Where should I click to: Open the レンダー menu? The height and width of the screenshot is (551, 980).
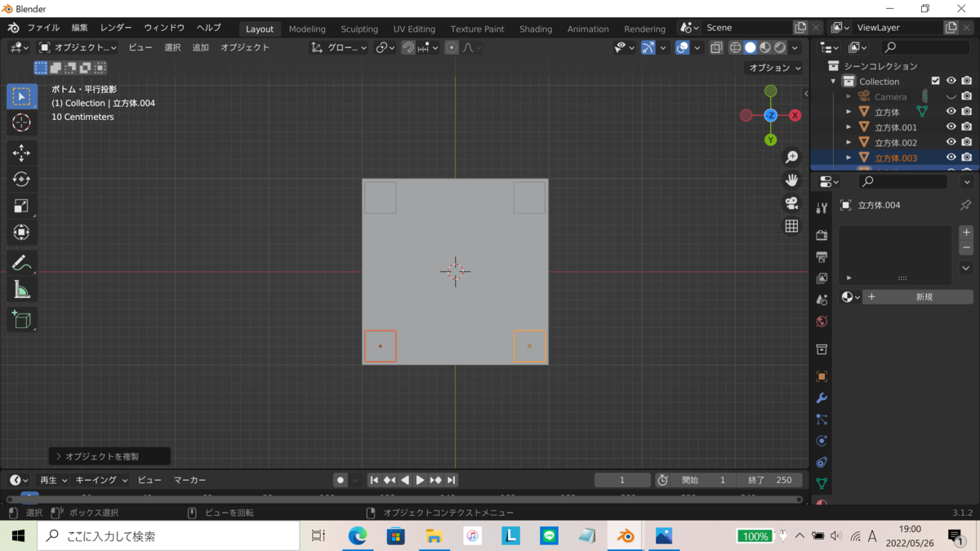[116, 28]
